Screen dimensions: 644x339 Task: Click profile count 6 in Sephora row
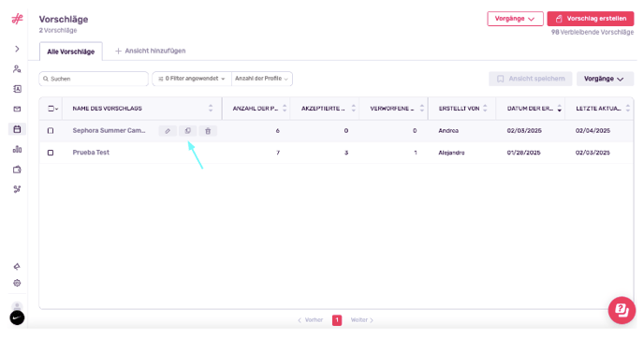278,131
